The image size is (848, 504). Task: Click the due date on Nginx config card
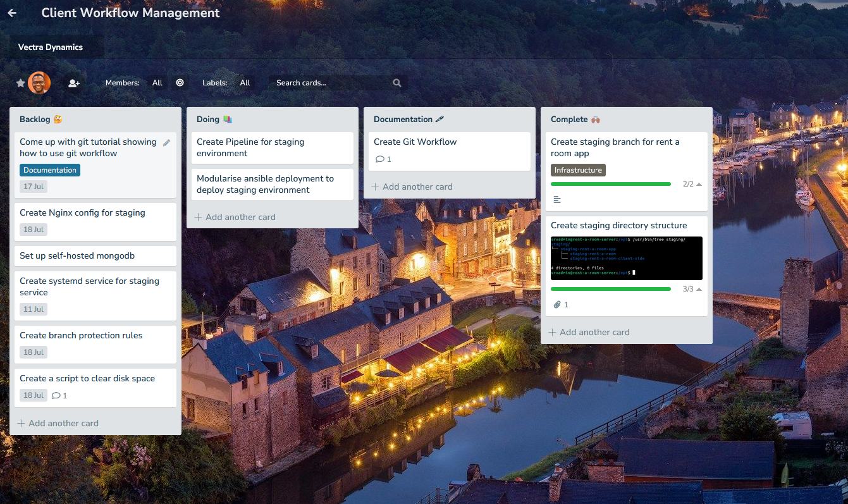[x=34, y=230]
